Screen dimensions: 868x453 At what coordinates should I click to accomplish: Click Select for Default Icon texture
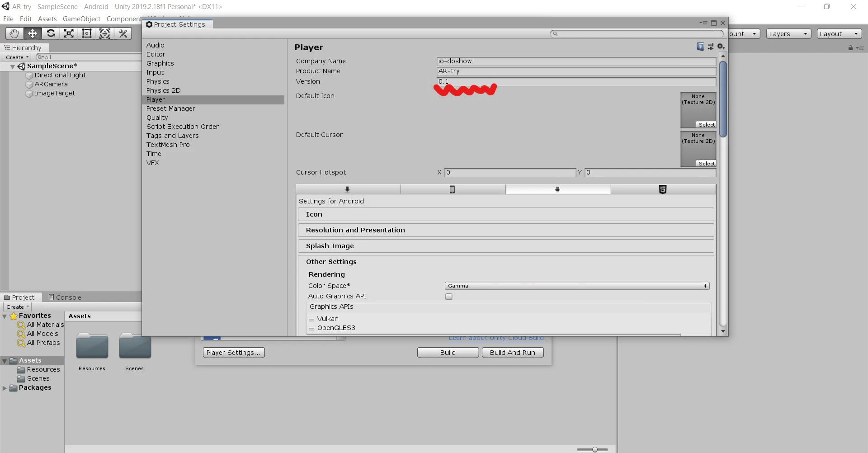pos(706,125)
